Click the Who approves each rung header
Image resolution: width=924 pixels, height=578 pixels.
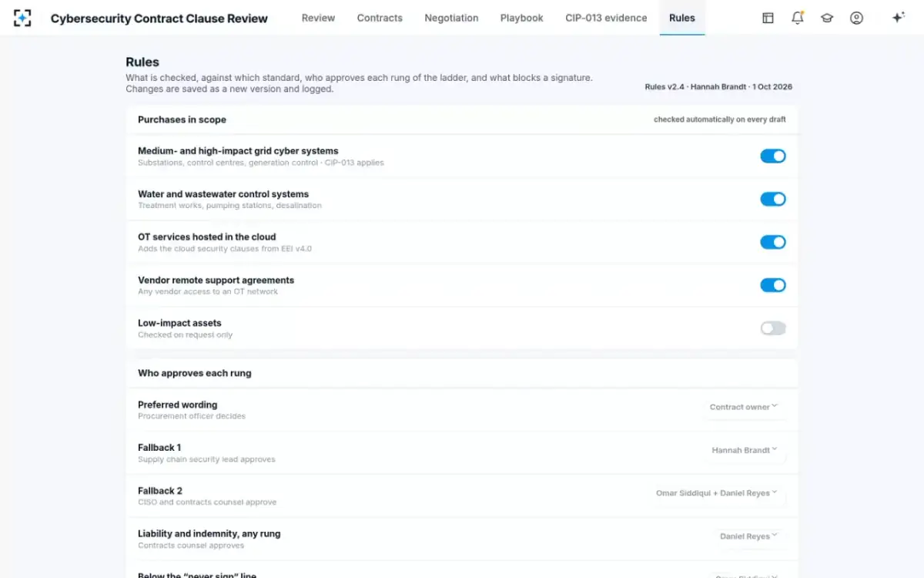pos(195,373)
